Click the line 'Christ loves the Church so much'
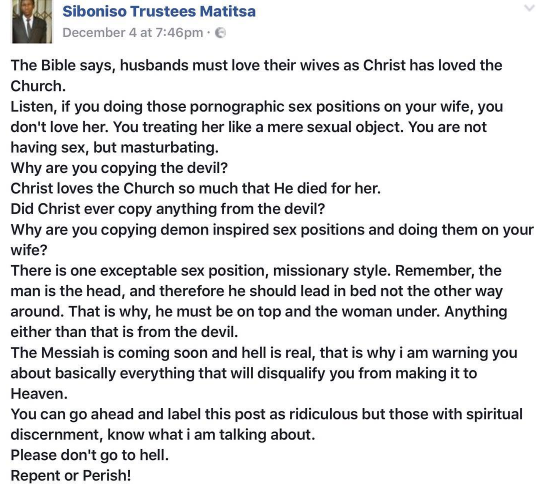This screenshot has height=485, width=536. pyautogui.click(x=196, y=188)
